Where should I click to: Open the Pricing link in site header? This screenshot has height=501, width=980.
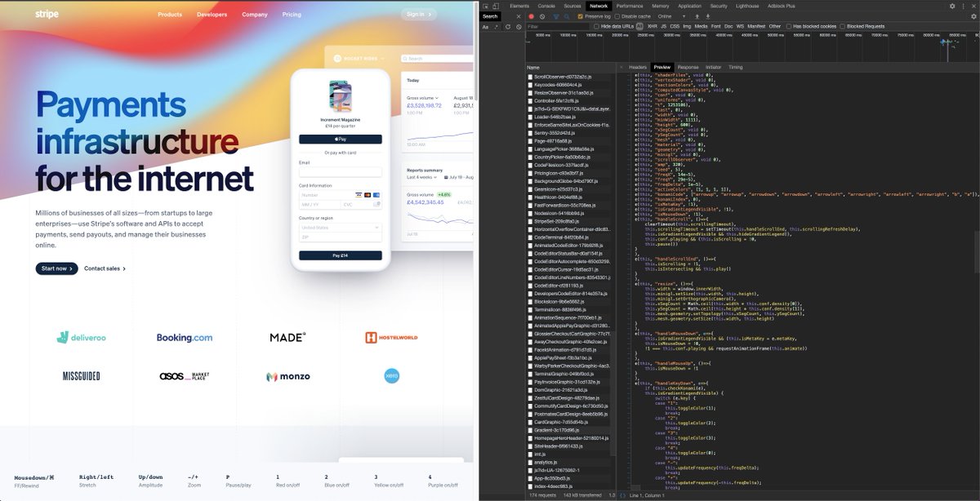click(x=292, y=14)
